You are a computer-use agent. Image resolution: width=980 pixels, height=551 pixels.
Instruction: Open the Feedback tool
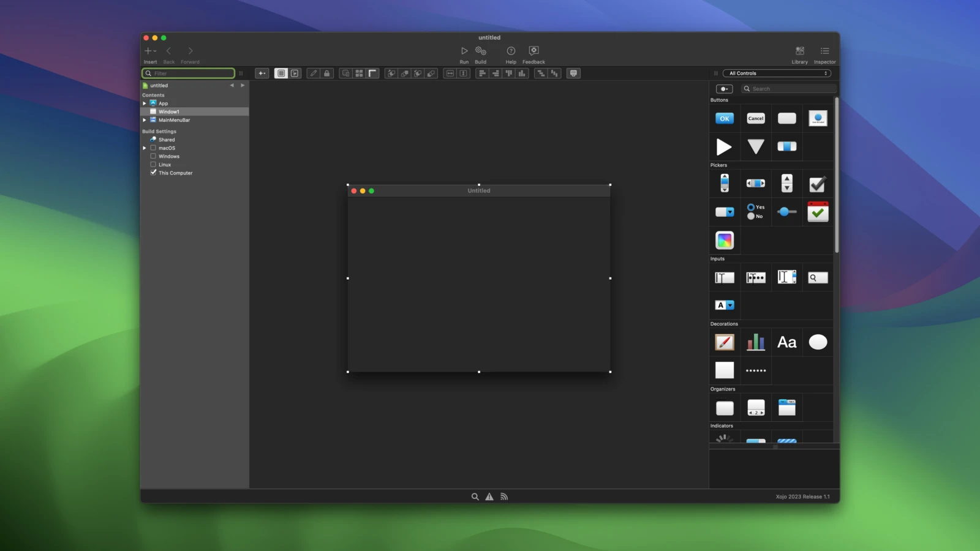[533, 51]
